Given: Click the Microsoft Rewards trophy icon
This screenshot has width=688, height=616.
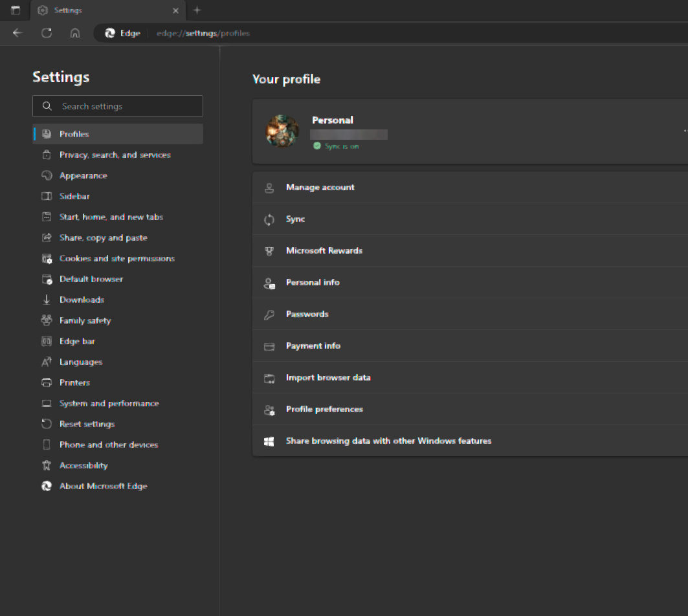Looking at the screenshot, I should (269, 251).
